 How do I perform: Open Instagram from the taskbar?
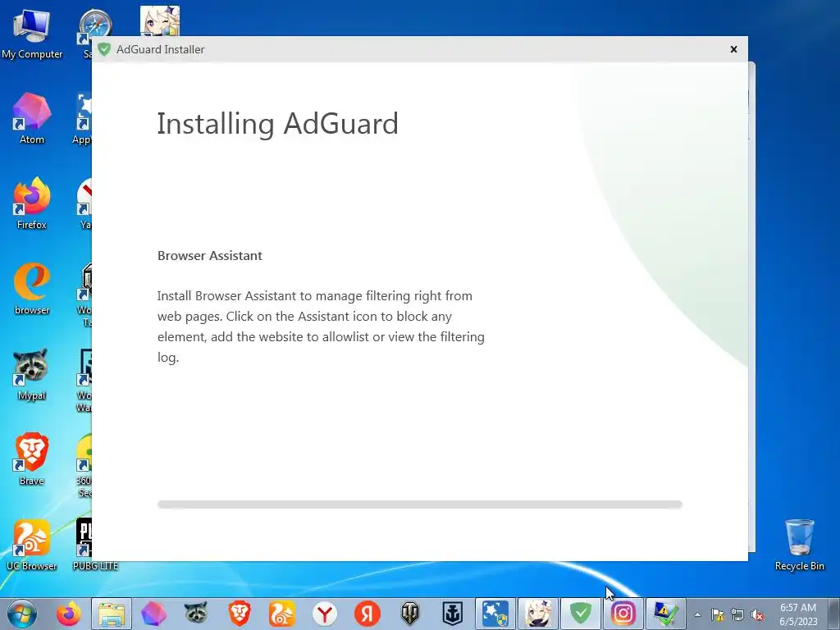coord(623,614)
